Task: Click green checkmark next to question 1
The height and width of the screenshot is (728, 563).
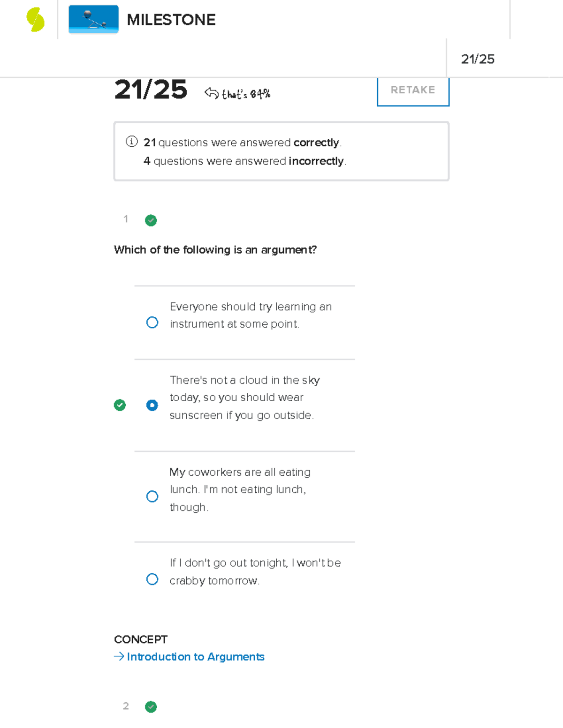Action: [151, 220]
